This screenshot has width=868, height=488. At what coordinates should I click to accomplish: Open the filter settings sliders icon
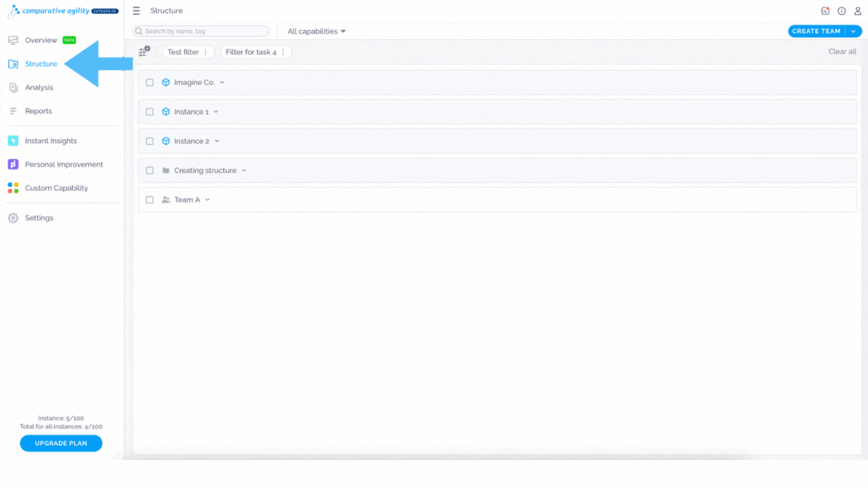pos(144,51)
